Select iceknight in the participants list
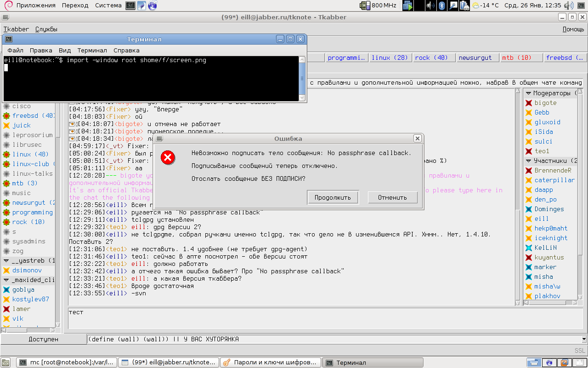 click(551, 238)
